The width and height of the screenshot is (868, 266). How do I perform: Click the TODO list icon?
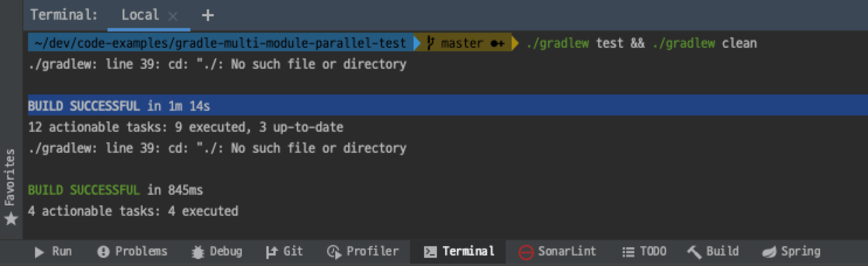pos(629,252)
